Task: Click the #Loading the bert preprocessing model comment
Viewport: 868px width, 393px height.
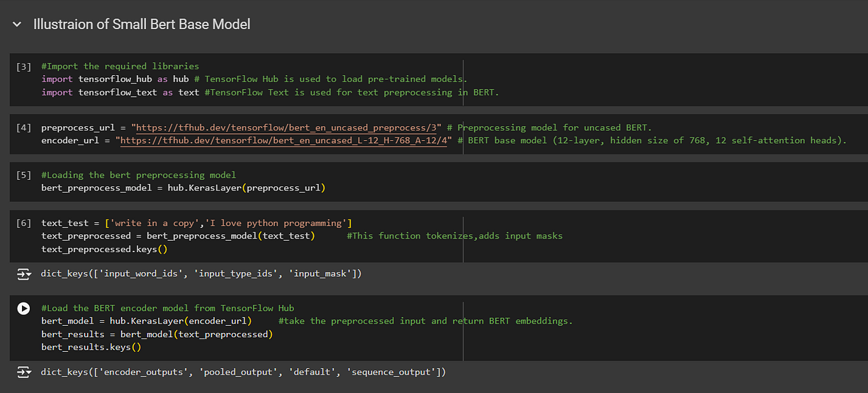Action: pos(139,175)
